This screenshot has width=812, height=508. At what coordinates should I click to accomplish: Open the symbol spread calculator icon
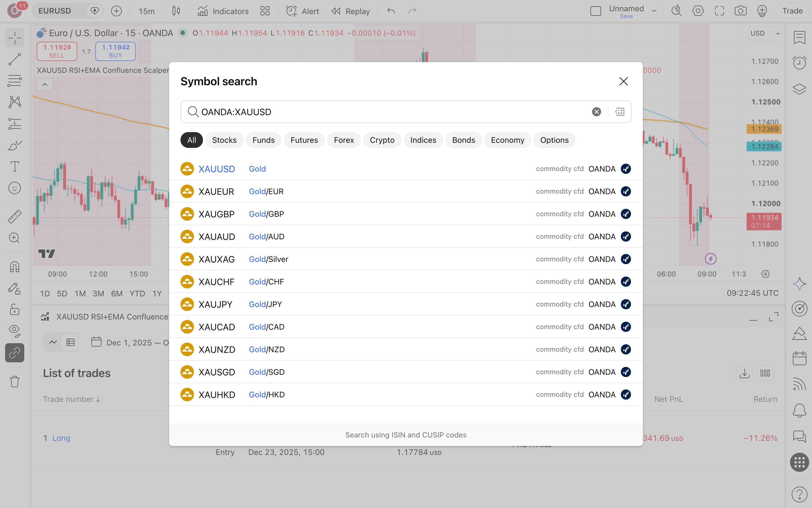tap(620, 111)
